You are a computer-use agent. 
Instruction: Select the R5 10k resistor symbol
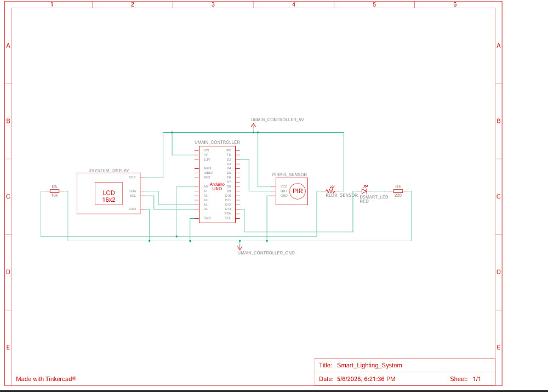click(54, 191)
